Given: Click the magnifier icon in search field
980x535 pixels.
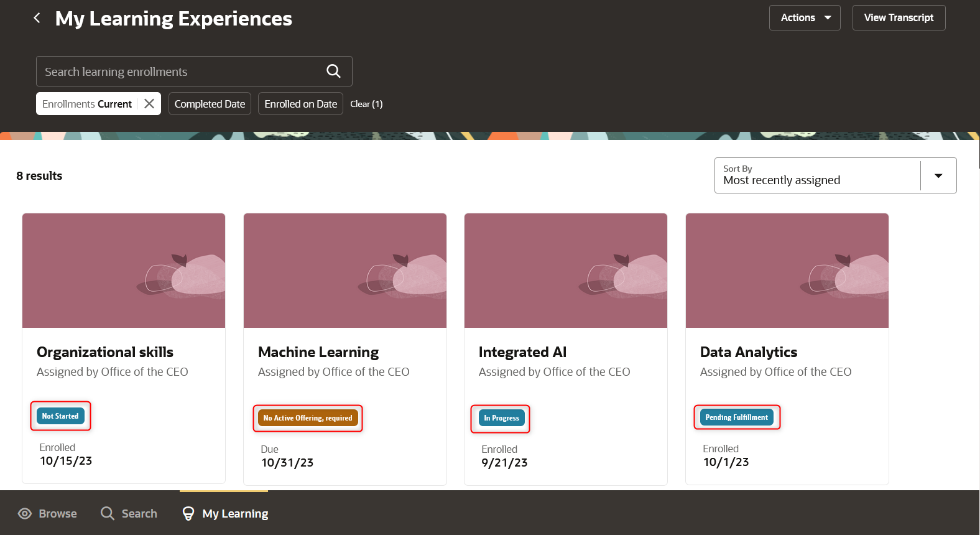Looking at the screenshot, I should click(333, 72).
